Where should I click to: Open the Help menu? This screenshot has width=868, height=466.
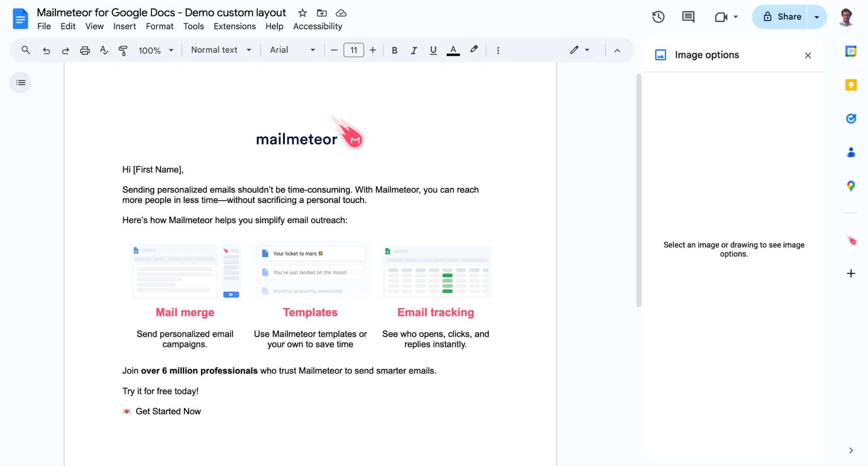coord(274,26)
